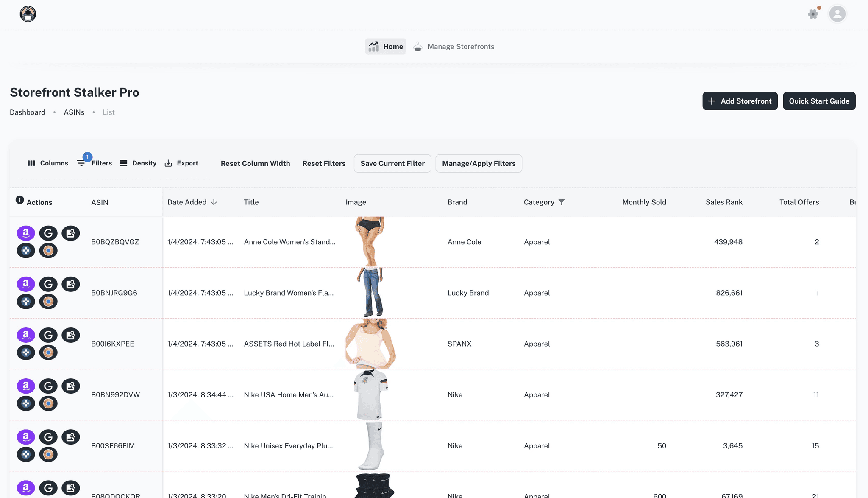Click the Nike USA jersey thumbnail
The image size is (868, 498).
[371, 394]
